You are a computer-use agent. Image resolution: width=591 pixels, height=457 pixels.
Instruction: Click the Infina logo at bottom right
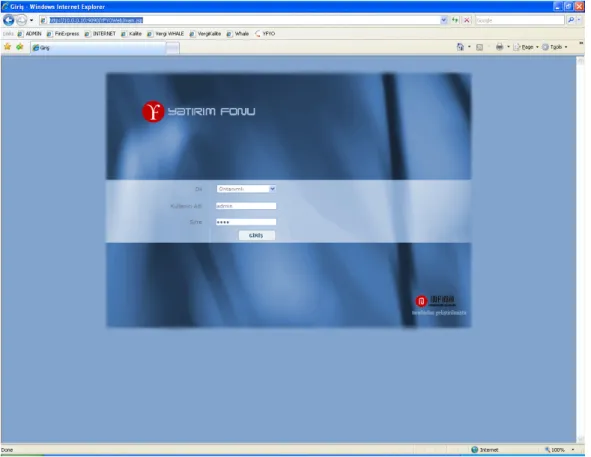pyautogui.click(x=436, y=301)
